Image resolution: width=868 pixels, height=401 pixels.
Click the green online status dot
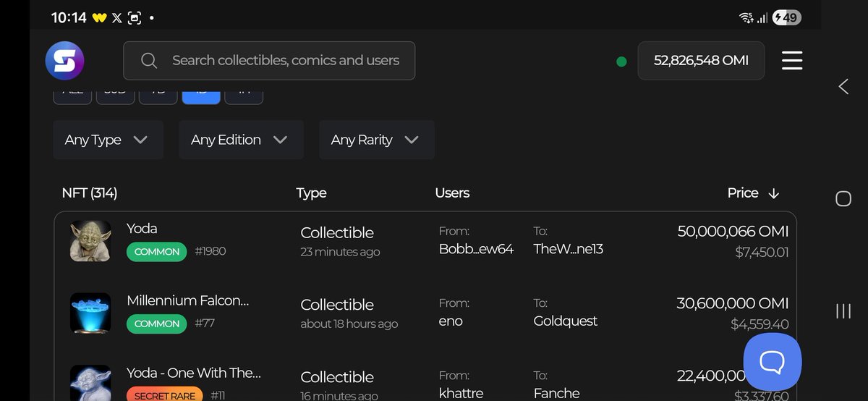pos(621,62)
